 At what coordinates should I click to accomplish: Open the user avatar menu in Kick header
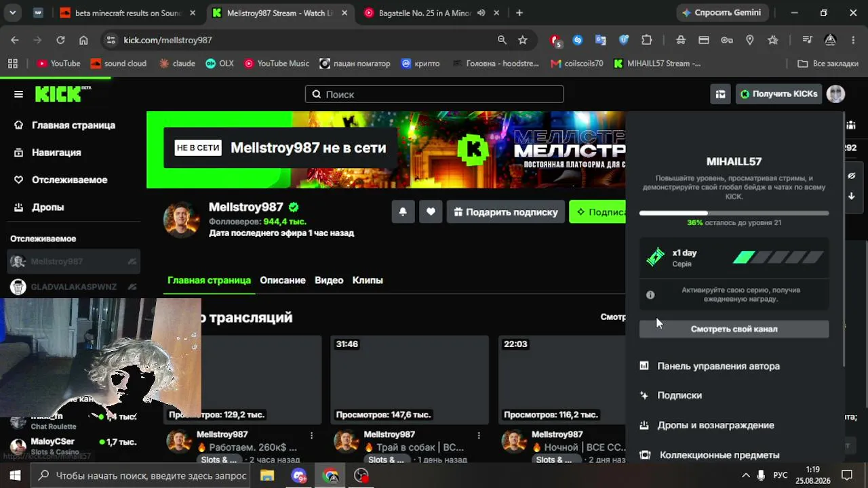click(x=835, y=94)
